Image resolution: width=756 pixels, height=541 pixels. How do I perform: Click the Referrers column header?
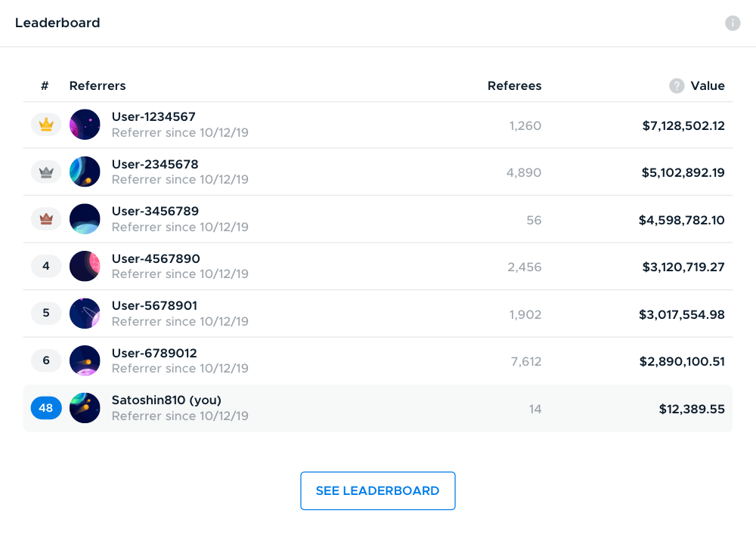98,85
